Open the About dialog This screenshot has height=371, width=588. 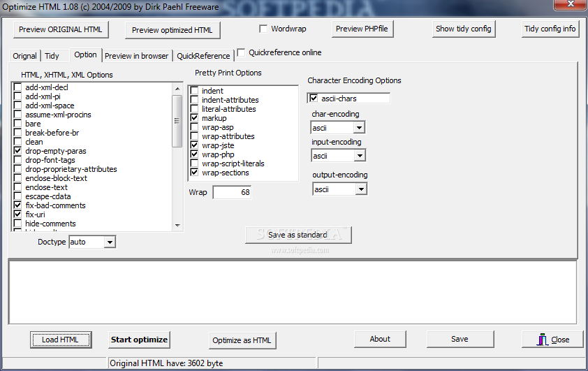coord(380,339)
